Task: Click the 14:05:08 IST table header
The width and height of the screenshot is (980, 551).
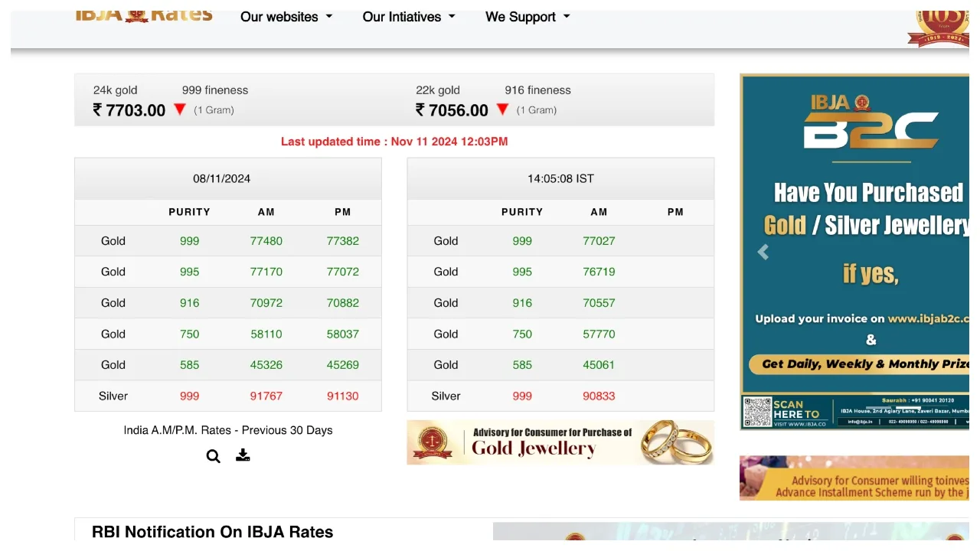Action: (x=560, y=178)
